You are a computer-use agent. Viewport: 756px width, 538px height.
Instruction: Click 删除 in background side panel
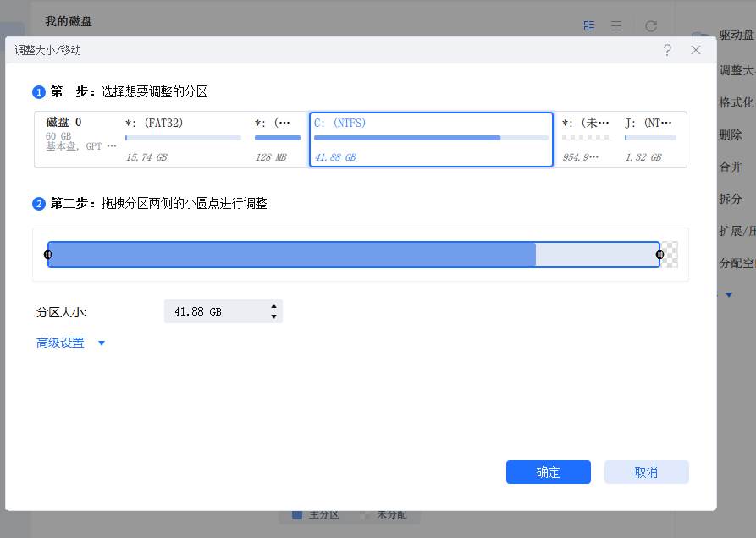(731, 134)
